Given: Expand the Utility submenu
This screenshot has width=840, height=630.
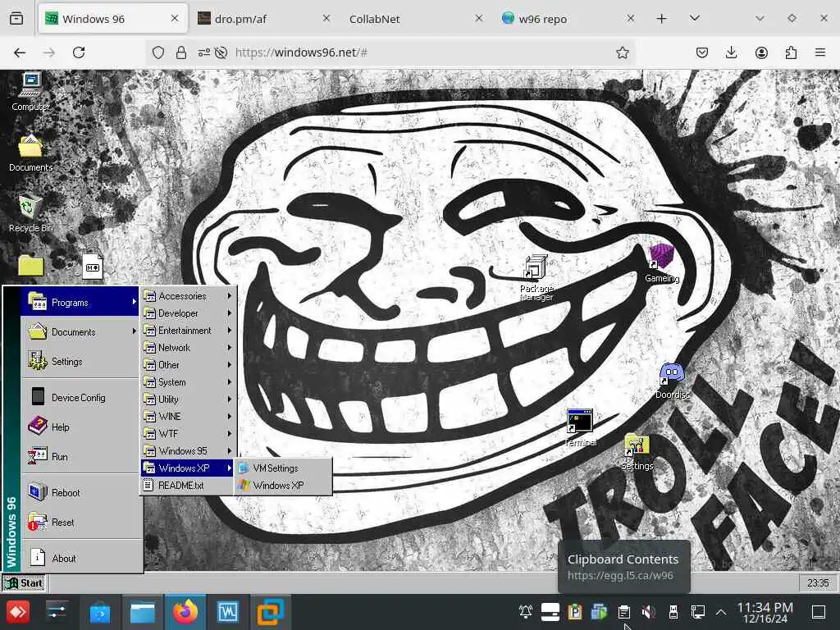Looking at the screenshot, I should pos(188,399).
